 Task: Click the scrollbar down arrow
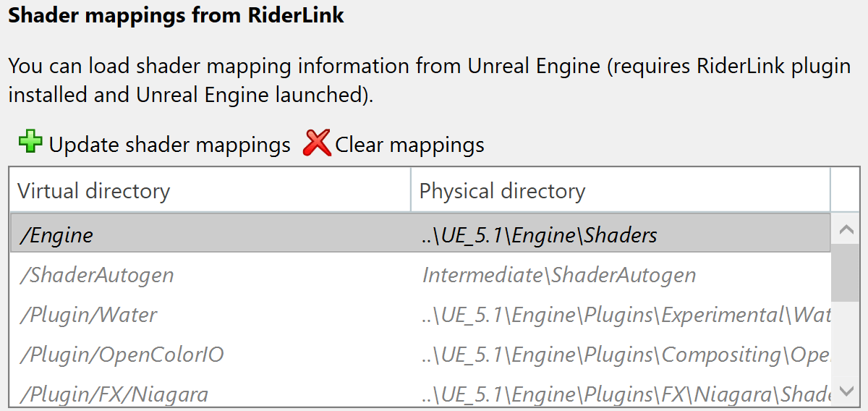[x=845, y=392]
